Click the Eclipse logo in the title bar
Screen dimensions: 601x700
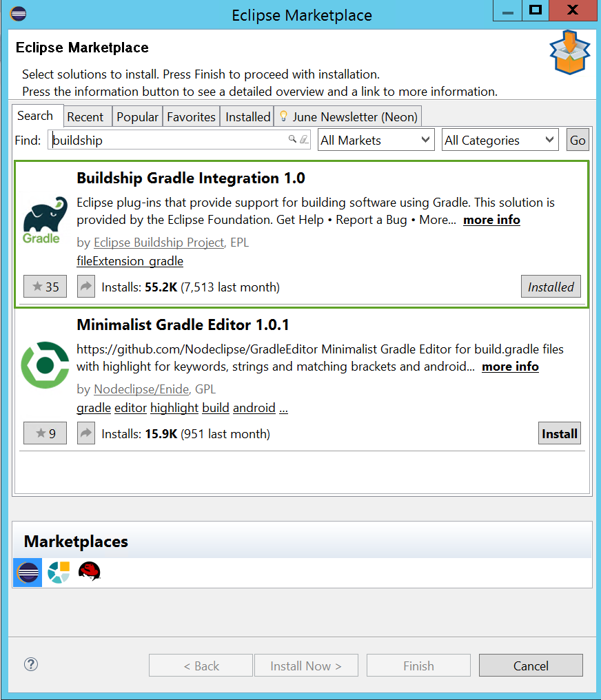point(19,14)
